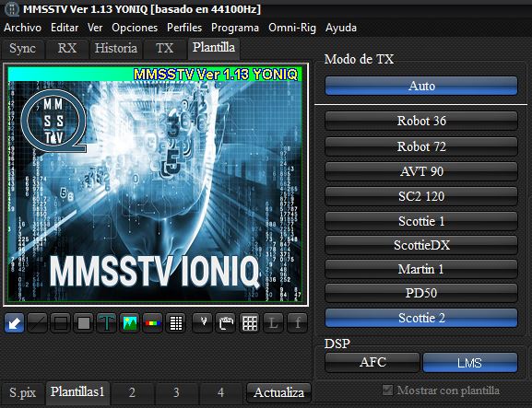Click the landscape picture insert icon

click(130, 322)
